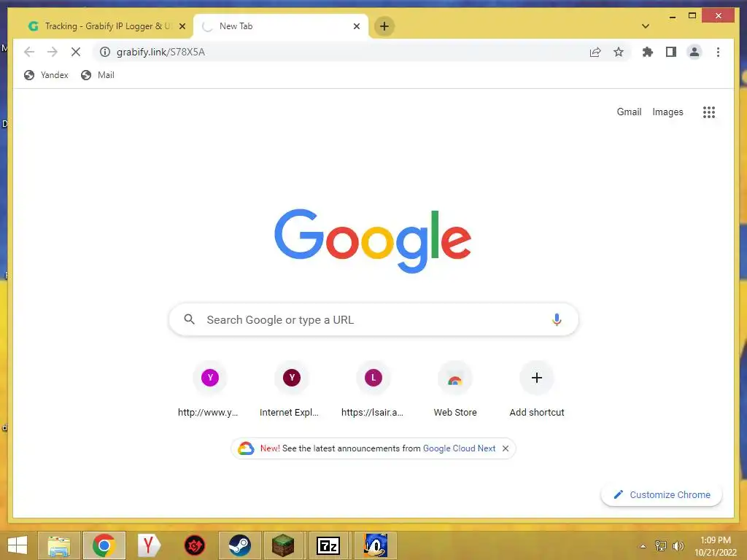747x560 pixels.
Task: Show hidden system tray icons
Action: point(643,545)
